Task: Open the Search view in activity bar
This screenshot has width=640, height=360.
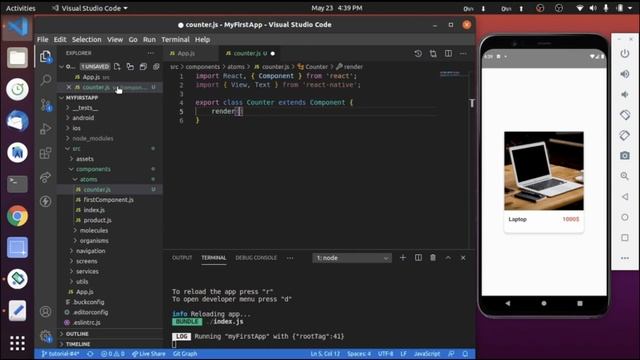Action: coord(46,80)
